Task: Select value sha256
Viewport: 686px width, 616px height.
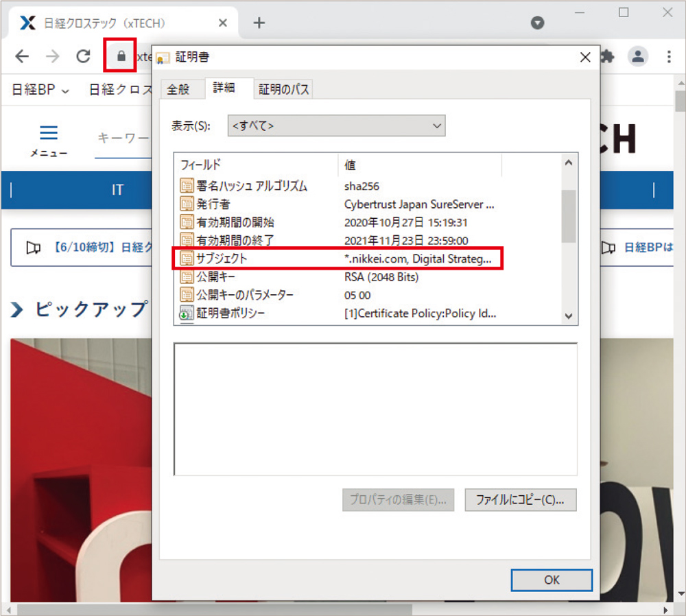Action: click(x=362, y=187)
